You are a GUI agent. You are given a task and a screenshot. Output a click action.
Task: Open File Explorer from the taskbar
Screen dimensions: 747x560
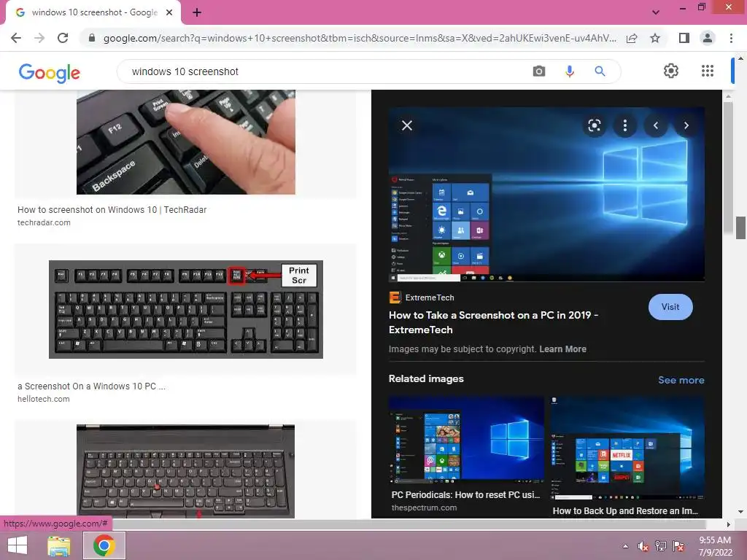[59, 545]
